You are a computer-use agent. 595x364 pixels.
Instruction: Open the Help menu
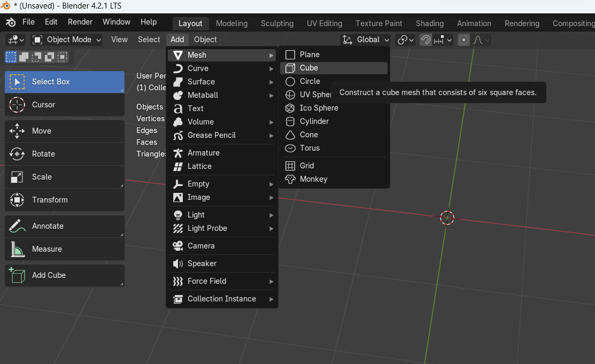pyautogui.click(x=149, y=22)
